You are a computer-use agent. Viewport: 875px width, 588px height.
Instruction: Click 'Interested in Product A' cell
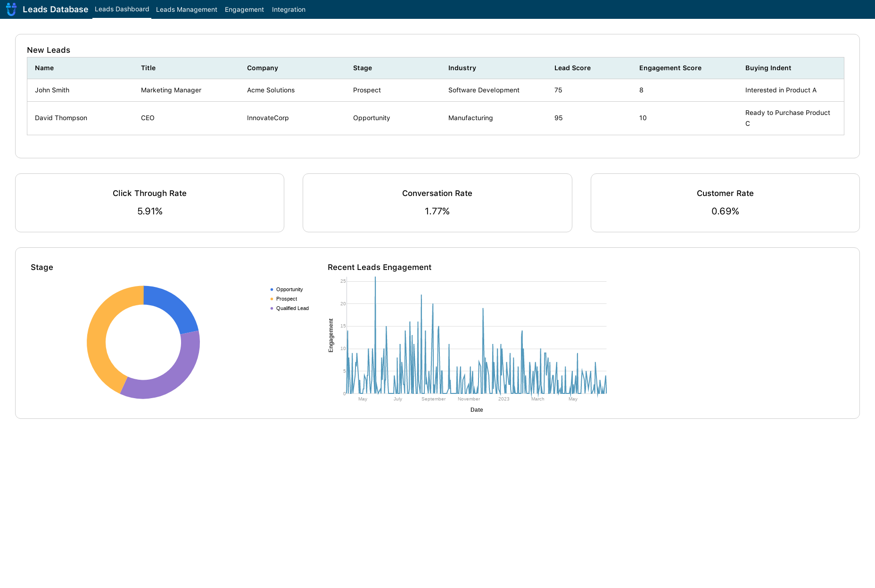(781, 90)
